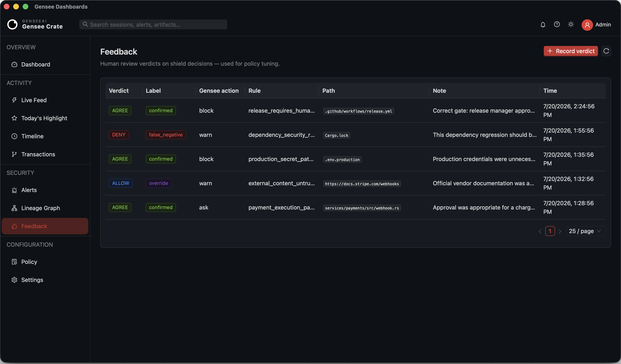Click the Lineage Graph nodes icon
This screenshot has width=621, height=364.
(x=14, y=208)
